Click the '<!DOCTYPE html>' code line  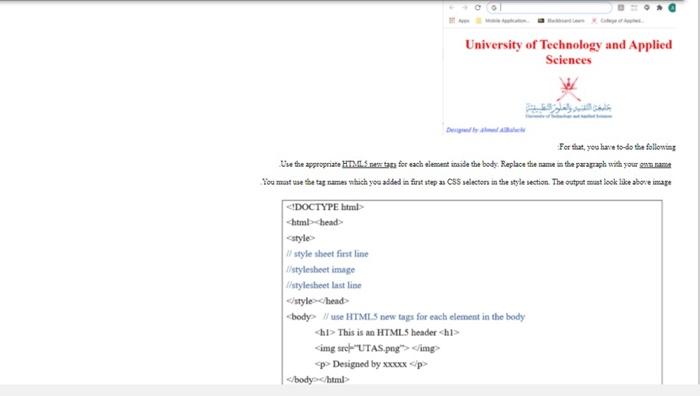pos(325,207)
